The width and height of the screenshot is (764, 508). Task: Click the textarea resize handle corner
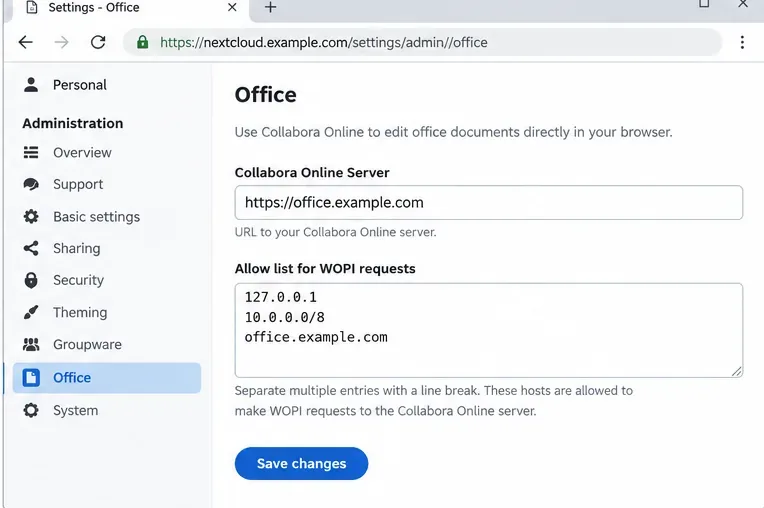[x=736, y=371]
